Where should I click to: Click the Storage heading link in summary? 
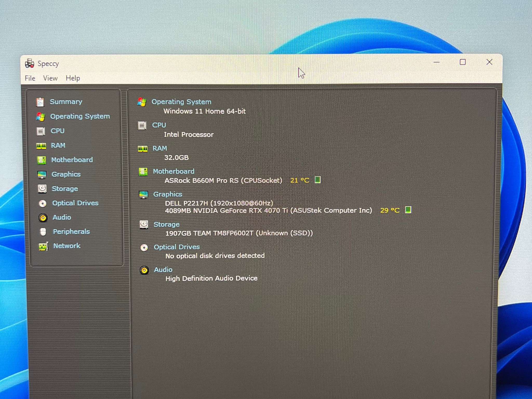[x=167, y=224]
